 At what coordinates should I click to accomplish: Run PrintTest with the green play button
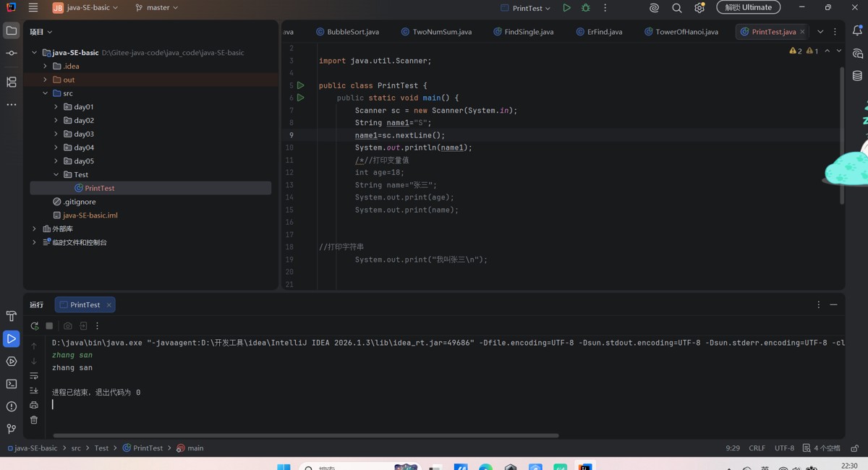566,8
